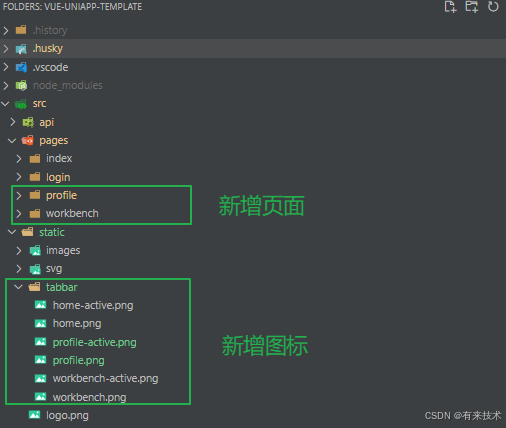506x428 pixels.
Task: Click the New Folder icon in header
Action: point(472,7)
